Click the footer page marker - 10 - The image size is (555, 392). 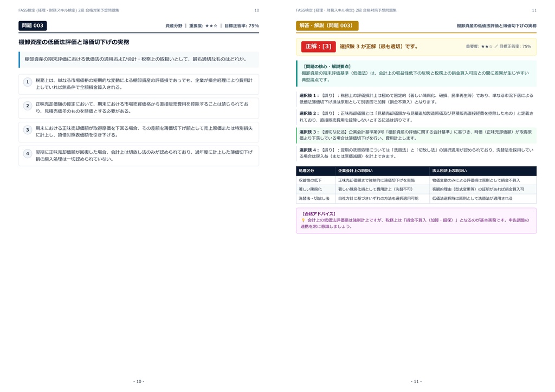click(139, 381)
